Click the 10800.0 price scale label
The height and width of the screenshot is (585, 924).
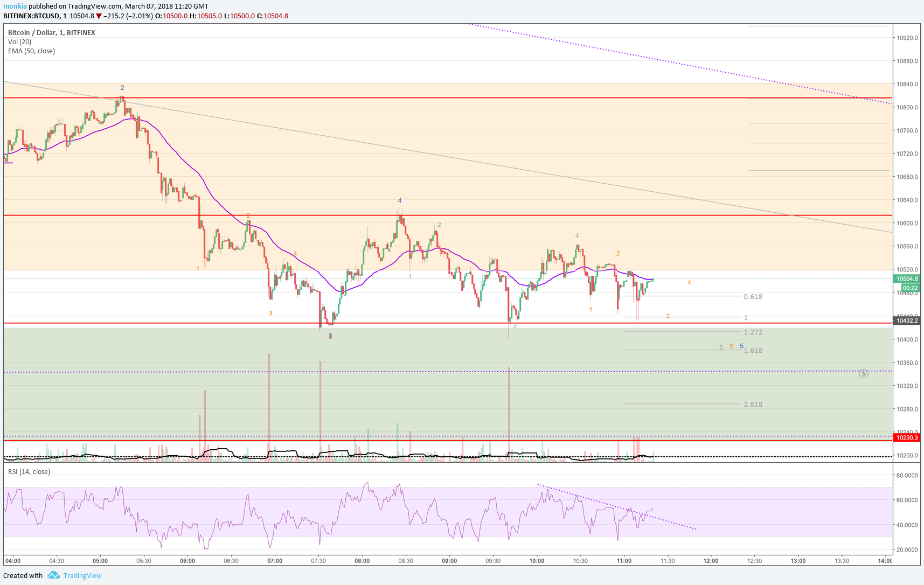click(907, 107)
